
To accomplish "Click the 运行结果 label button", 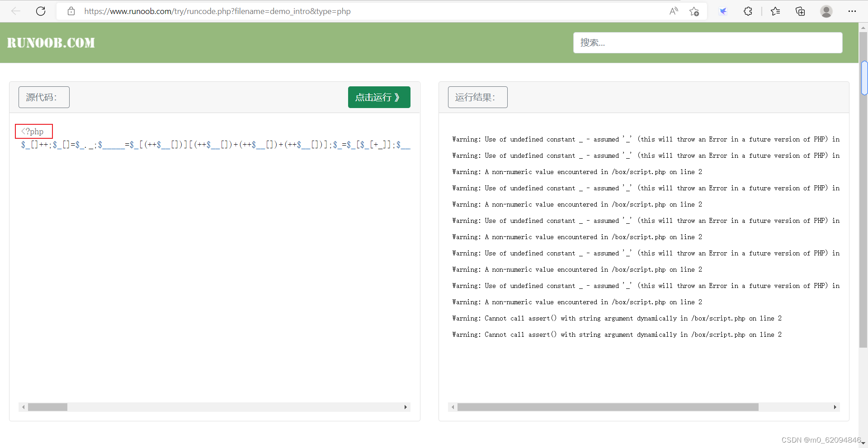I will pos(477,97).
